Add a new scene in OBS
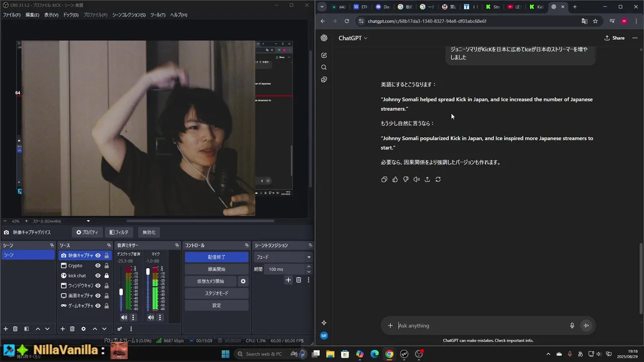 click(x=6, y=329)
